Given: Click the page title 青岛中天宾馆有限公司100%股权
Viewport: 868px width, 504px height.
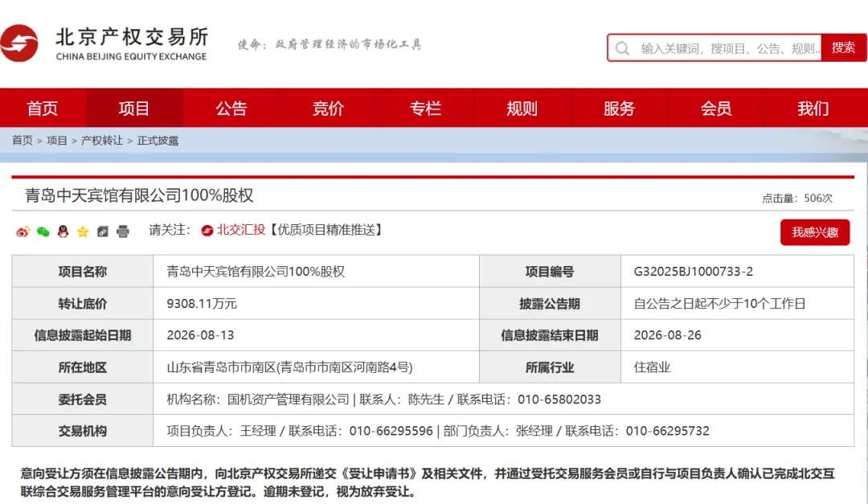Looking at the screenshot, I should pos(139,195).
